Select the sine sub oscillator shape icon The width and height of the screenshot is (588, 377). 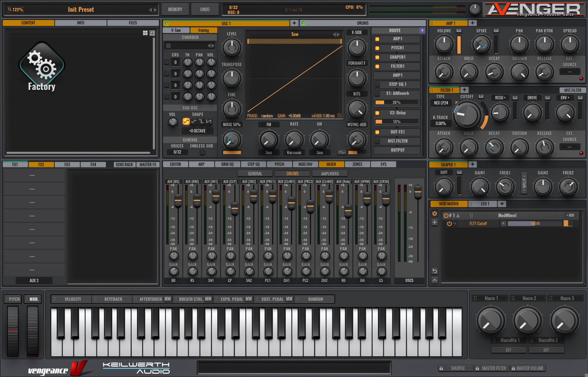tap(186, 121)
